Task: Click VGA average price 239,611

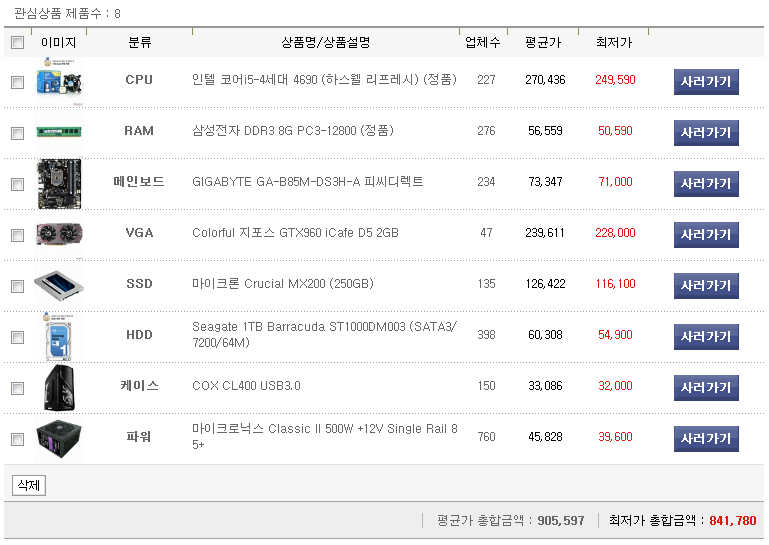Action: click(545, 233)
